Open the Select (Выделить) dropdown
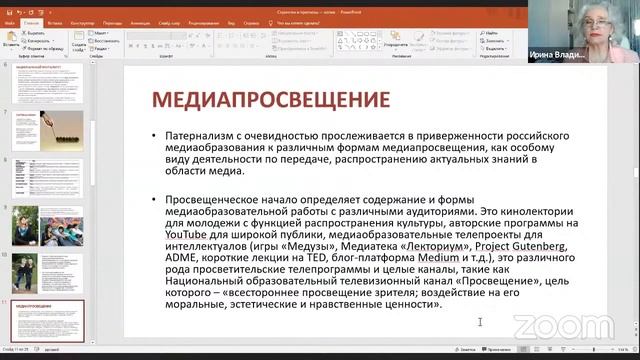The height and width of the screenshot is (360, 640). (x=494, y=49)
